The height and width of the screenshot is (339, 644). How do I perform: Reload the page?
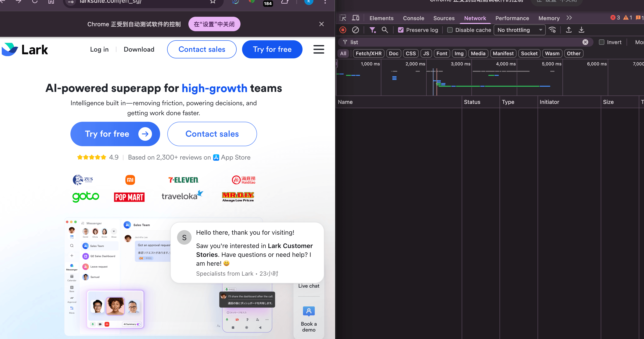pos(35,2)
